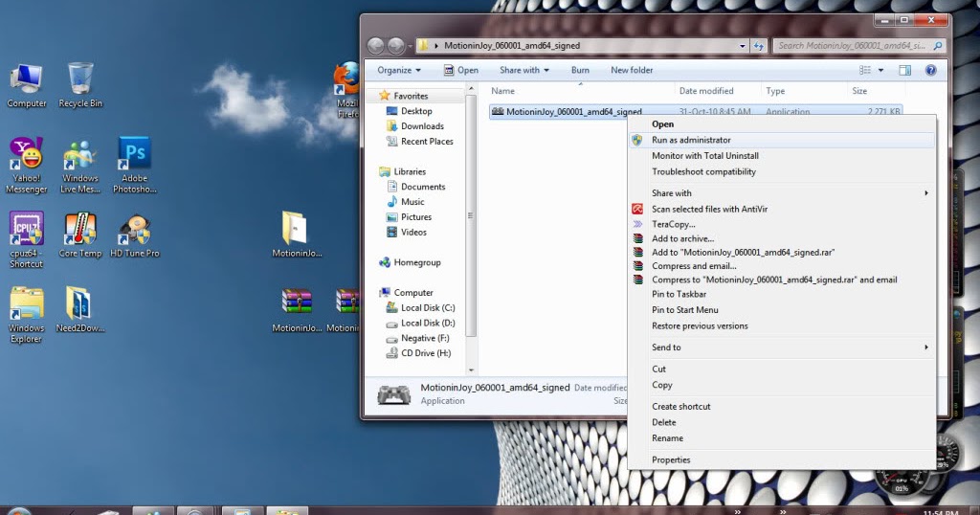
Task: Choose Properties in the context menu
Action: coord(783,459)
